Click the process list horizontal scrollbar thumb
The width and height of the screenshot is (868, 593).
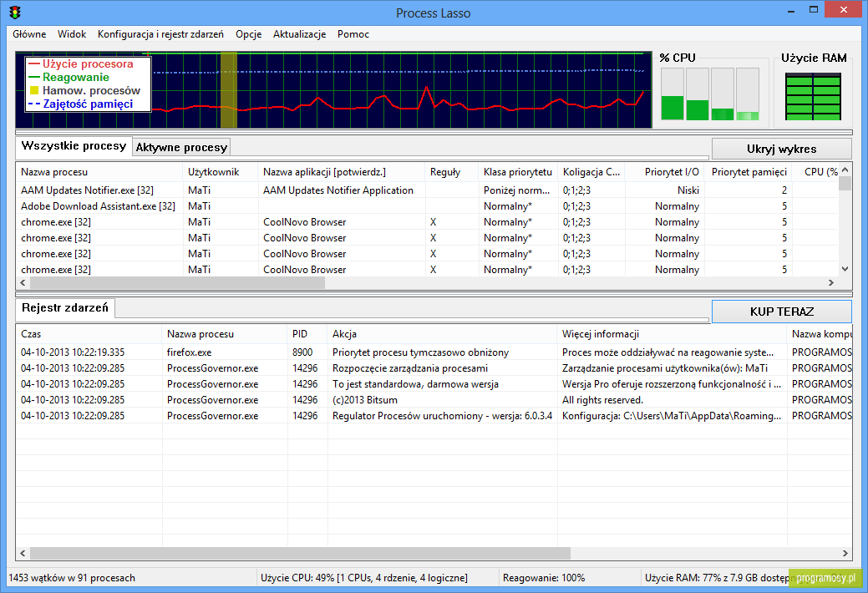tap(177, 283)
